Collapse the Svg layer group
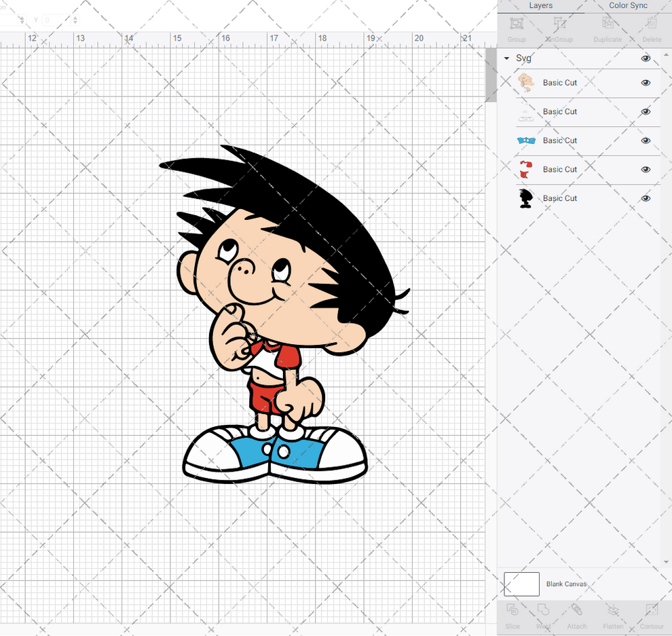 point(506,58)
